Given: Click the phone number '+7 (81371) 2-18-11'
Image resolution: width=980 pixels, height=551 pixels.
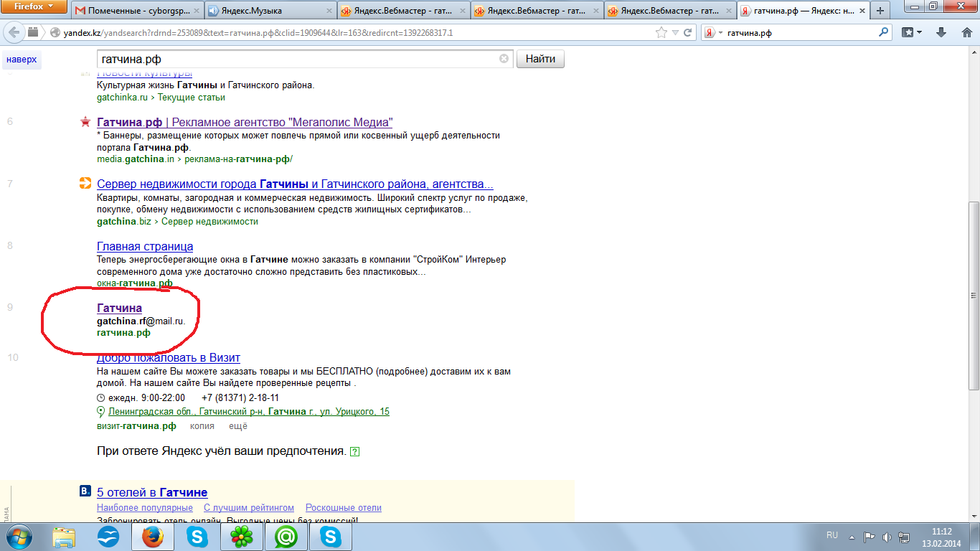Looking at the screenshot, I should pyautogui.click(x=240, y=398).
